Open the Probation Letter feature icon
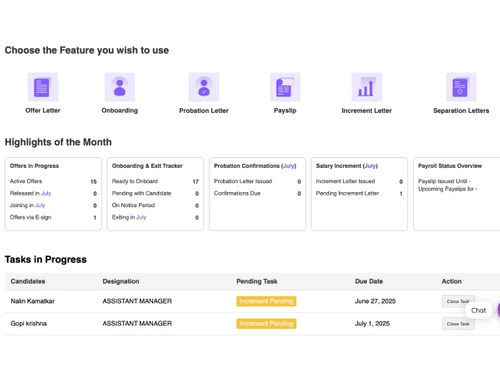The height and width of the screenshot is (375, 500). pyautogui.click(x=204, y=87)
